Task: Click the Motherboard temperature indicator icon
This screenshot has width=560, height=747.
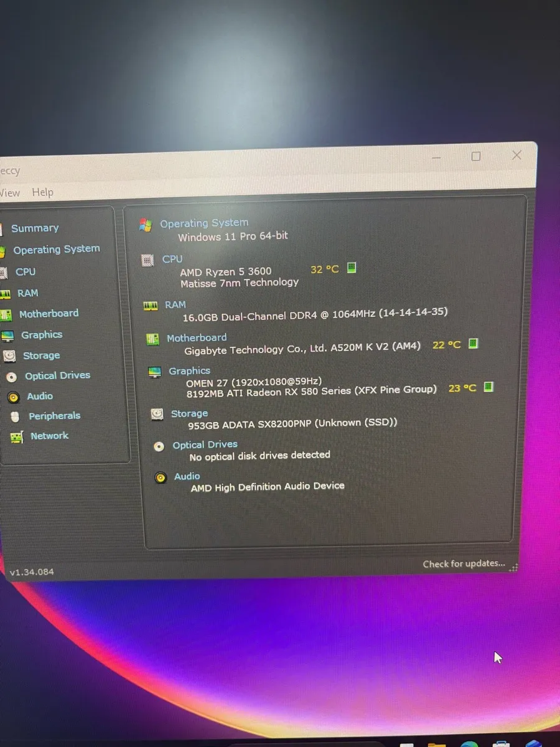Action: (x=473, y=344)
